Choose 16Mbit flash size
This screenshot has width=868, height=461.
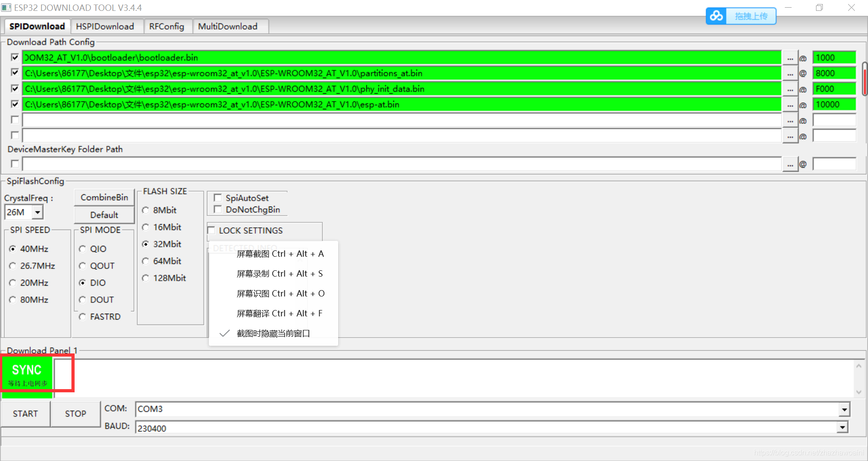click(146, 227)
